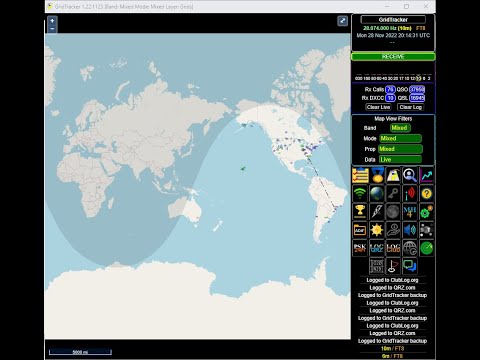The height and width of the screenshot is (360, 480).
Task: Click the highlighted band on band activity scale
Action: tap(418, 78)
